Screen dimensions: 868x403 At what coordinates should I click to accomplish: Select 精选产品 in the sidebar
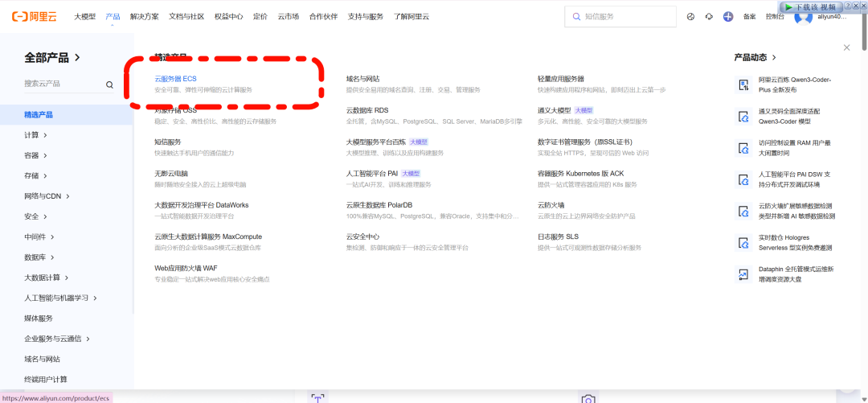click(x=67, y=115)
